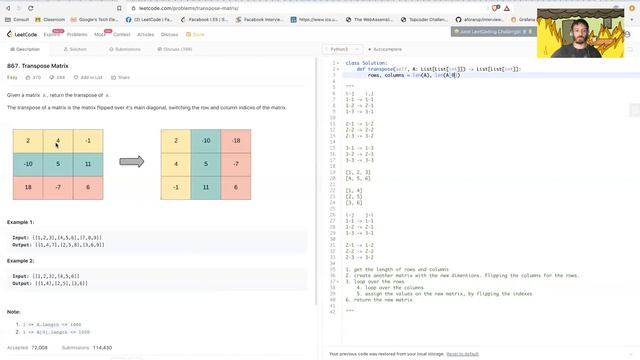
Task: Open the user profile avatar icon
Action: [x=627, y=34]
